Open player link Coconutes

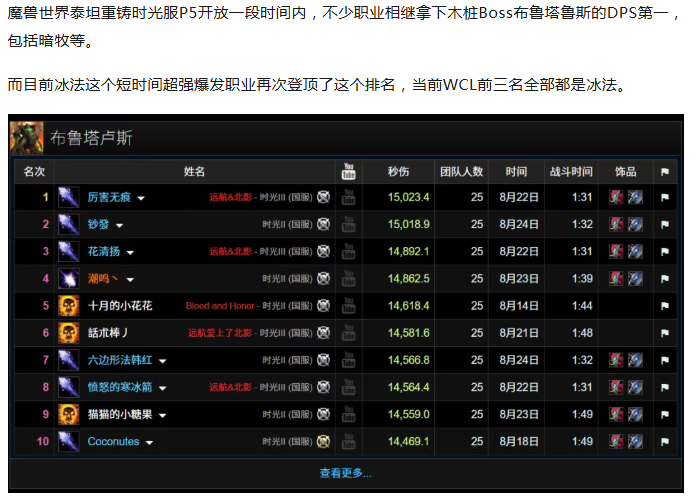(113, 441)
